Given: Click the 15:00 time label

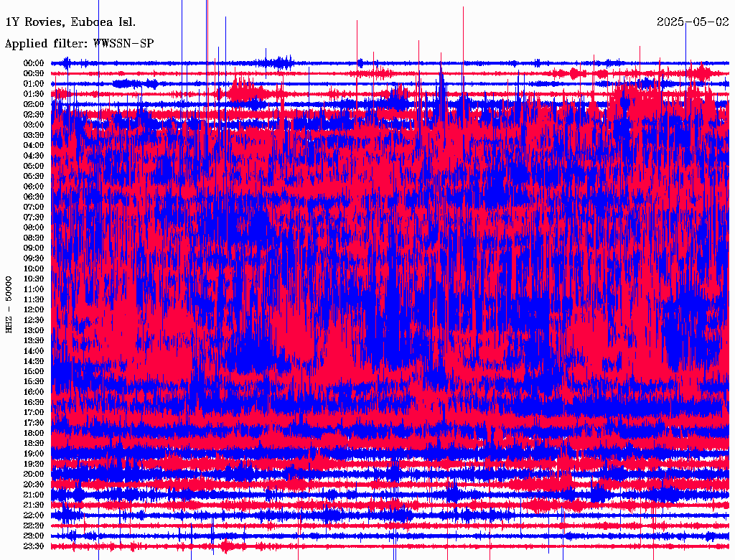Looking at the screenshot, I should click(34, 371).
